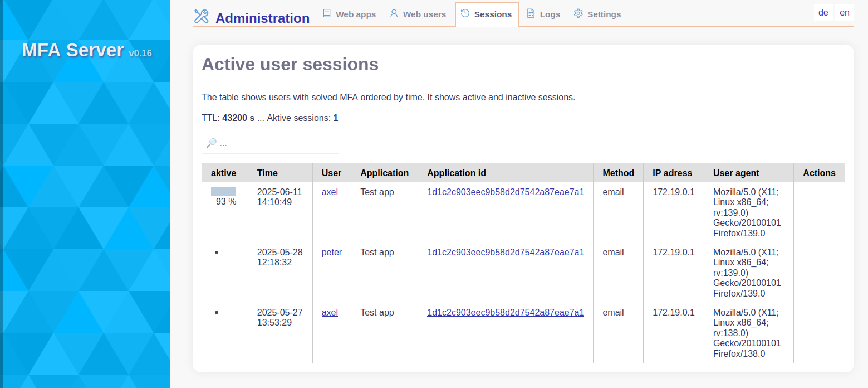Image resolution: width=868 pixels, height=388 pixels.
Task: Click the time "2025-05-27 13:53:29"
Action: [280, 318]
